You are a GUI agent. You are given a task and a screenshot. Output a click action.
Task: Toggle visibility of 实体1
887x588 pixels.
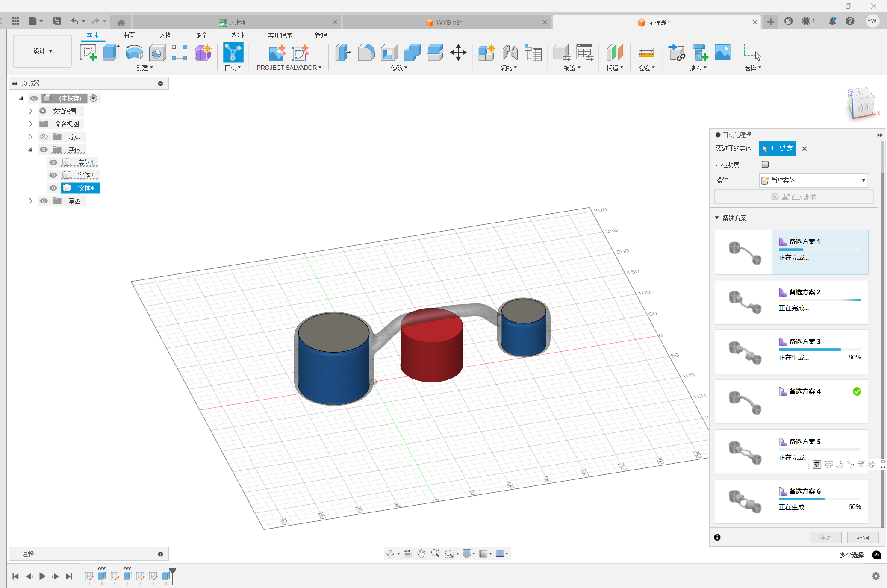pyautogui.click(x=53, y=162)
